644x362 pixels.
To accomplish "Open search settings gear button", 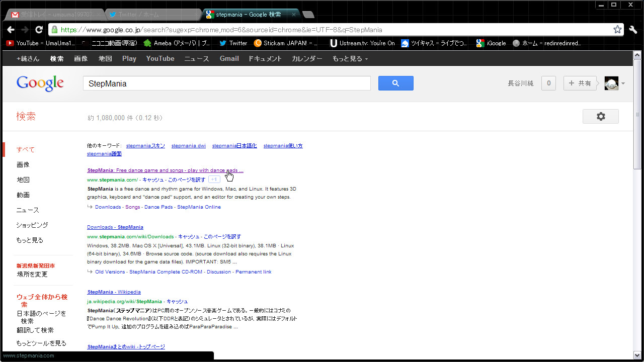I will [x=601, y=117].
